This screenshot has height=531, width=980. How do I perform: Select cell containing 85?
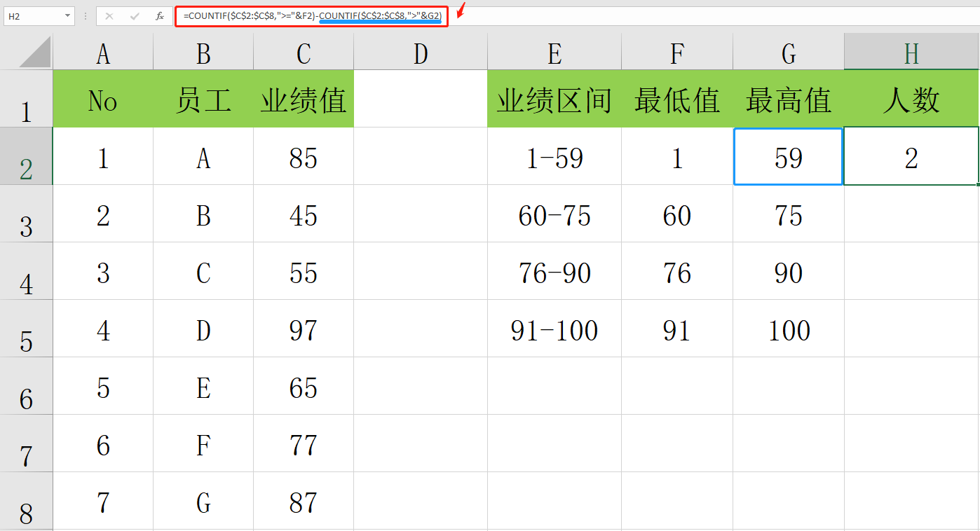304,156
